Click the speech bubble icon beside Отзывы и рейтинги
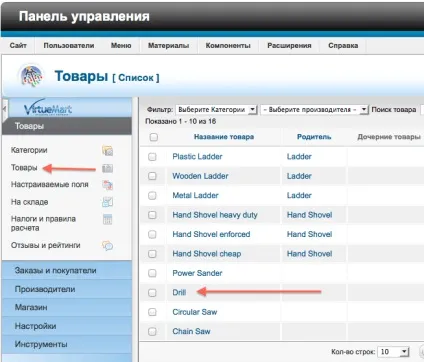 tap(107, 246)
